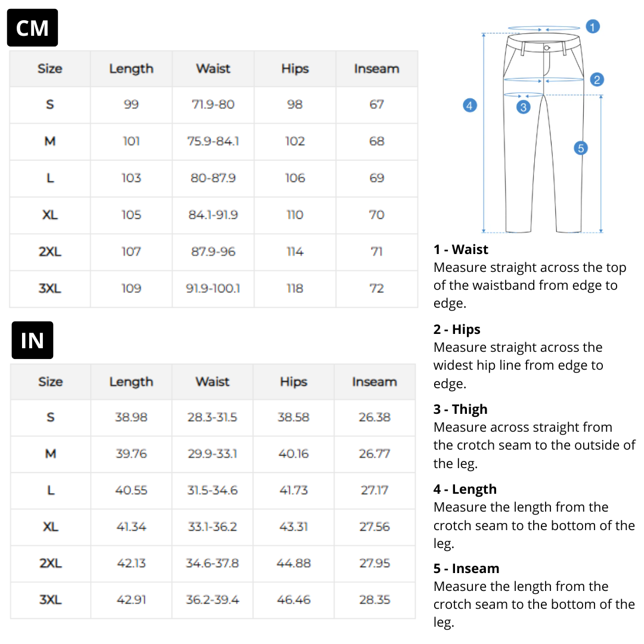Screen dimensions: 644x644
Task: Click the blue number 2 hips marker
Action: click(597, 79)
